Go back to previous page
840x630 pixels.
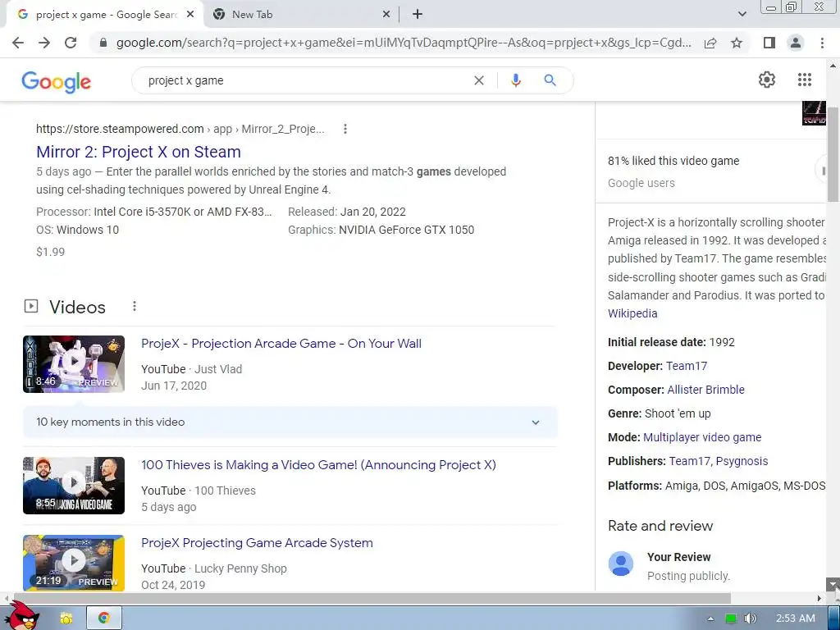click(x=18, y=43)
